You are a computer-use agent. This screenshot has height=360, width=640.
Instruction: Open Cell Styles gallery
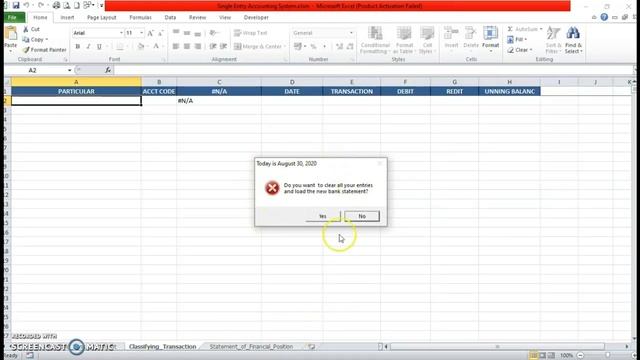(427, 40)
